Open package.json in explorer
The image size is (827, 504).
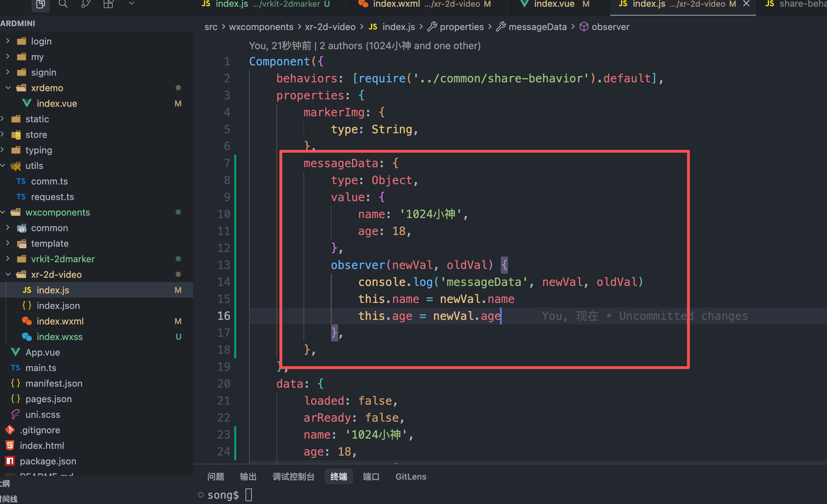tap(48, 461)
